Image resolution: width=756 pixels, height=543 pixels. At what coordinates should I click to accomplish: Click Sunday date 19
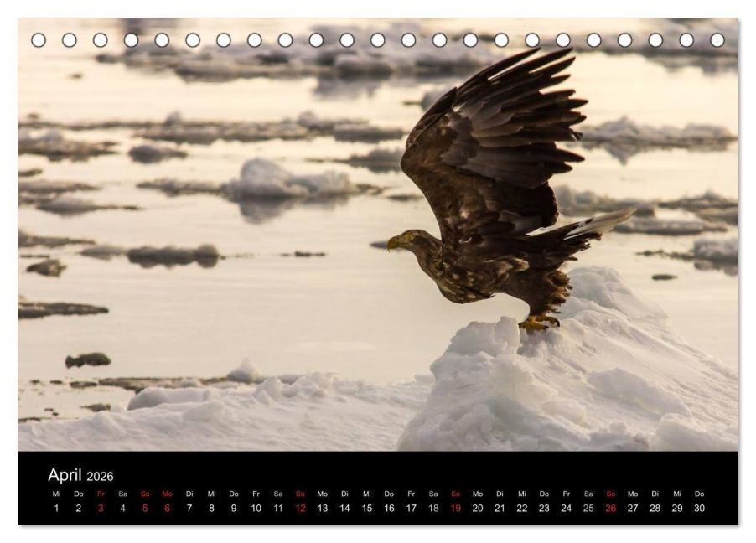(x=456, y=509)
